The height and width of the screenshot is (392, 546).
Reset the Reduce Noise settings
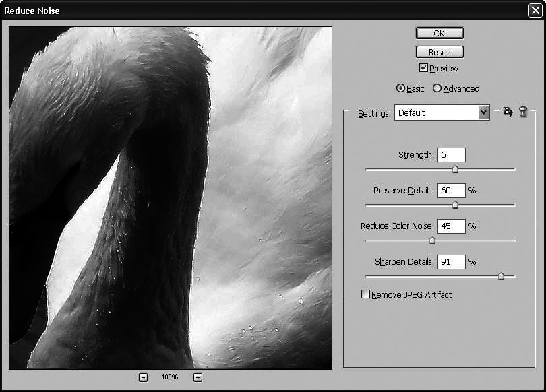pyautogui.click(x=439, y=51)
